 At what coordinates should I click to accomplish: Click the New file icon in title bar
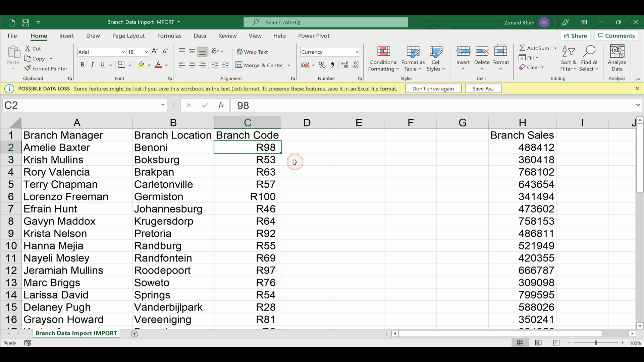pos(12,22)
